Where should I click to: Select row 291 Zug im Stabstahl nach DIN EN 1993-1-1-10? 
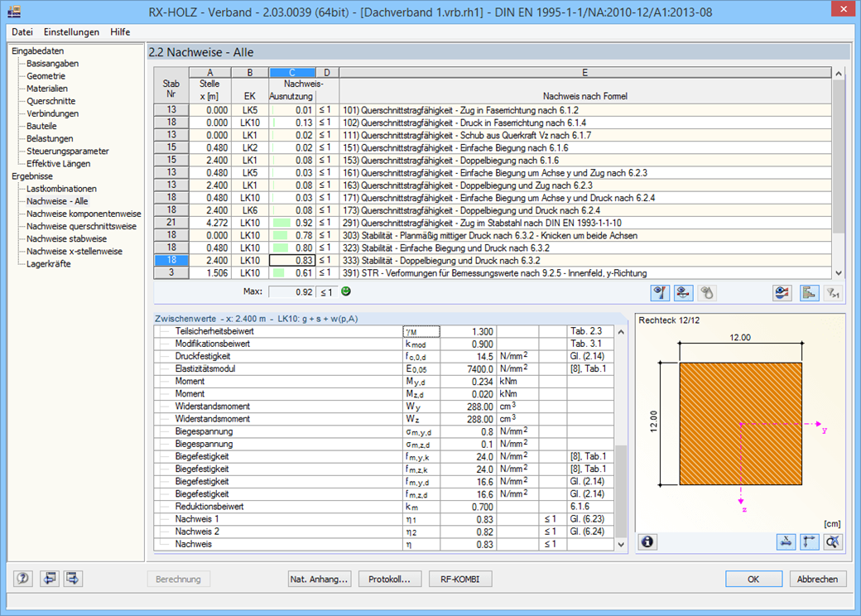[493, 223]
